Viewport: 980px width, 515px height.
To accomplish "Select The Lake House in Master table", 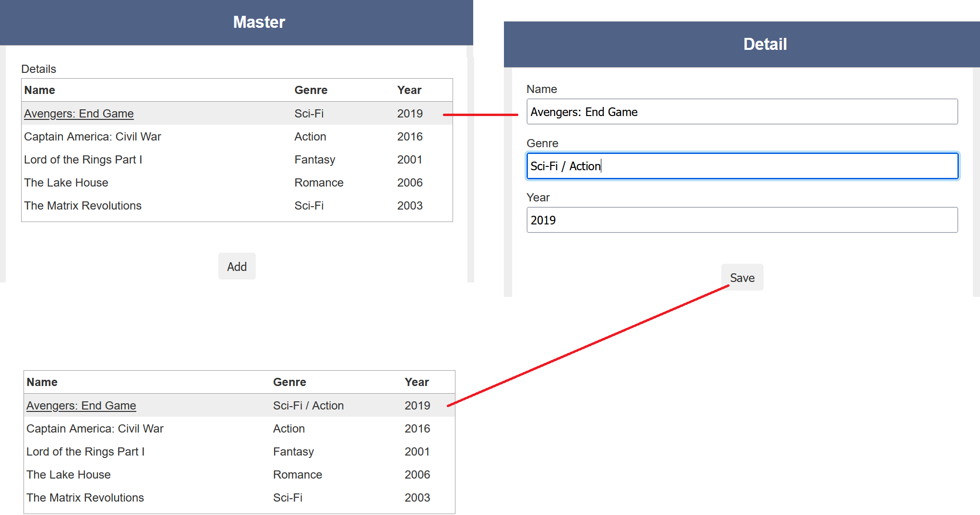I will pos(66,183).
